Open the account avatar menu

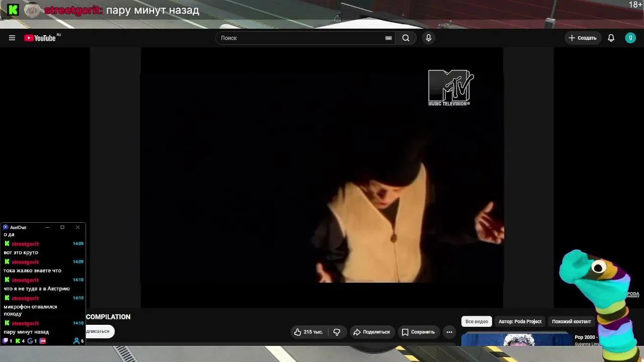pos(630,38)
